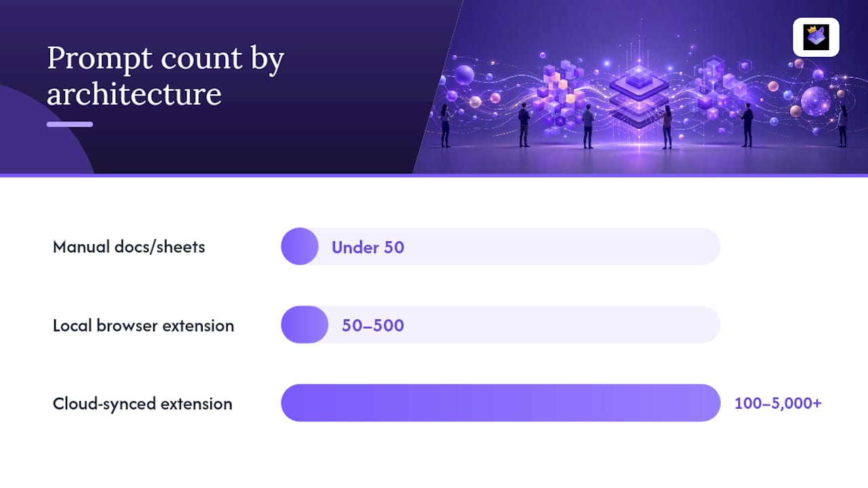Click the '100–5,000+' value label
Screen dimensions: 868x488
[778, 403]
